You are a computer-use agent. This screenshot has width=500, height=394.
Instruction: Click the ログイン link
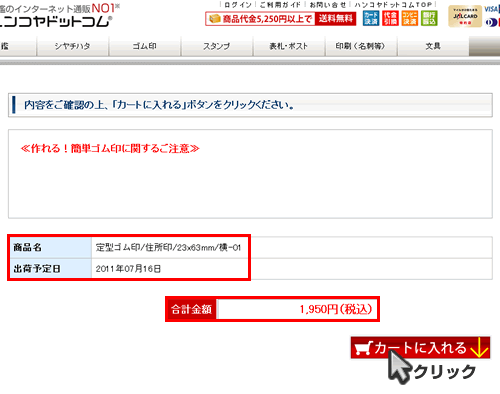[x=238, y=5]
